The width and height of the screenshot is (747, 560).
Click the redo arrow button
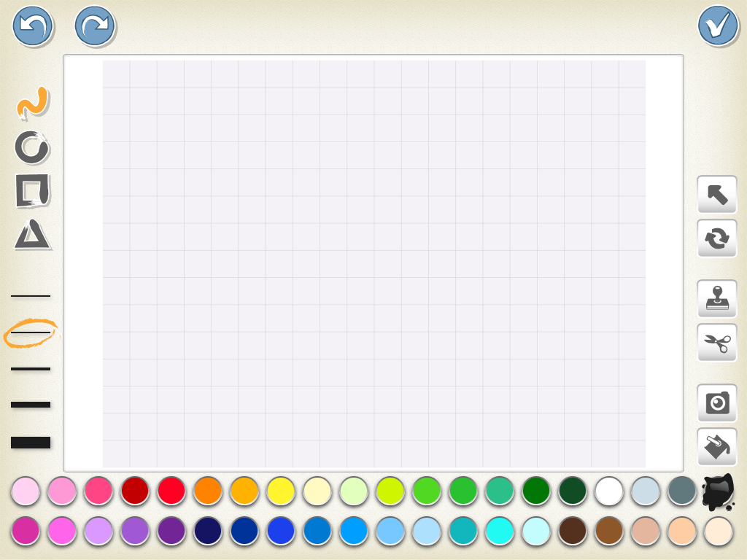[95, 26]
